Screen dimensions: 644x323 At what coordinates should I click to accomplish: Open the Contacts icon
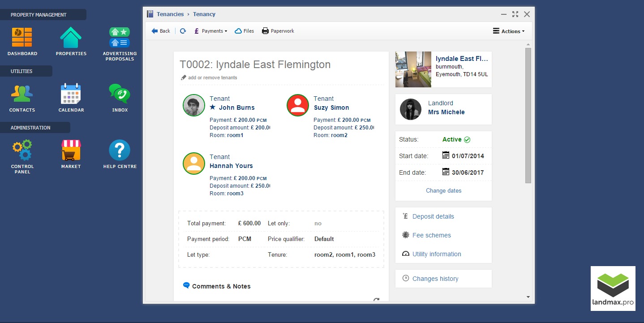22,94
